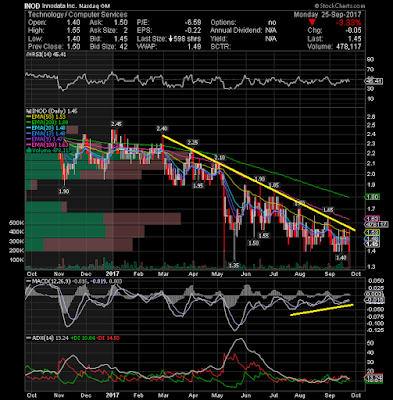
Task: Click the red down-triangle change indicator
Action: point(312,22)
